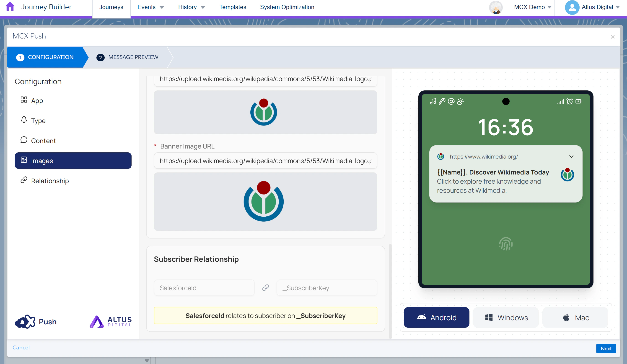Click the Images picture icon in sidebar
627x364 pixels.
(24, 160)
